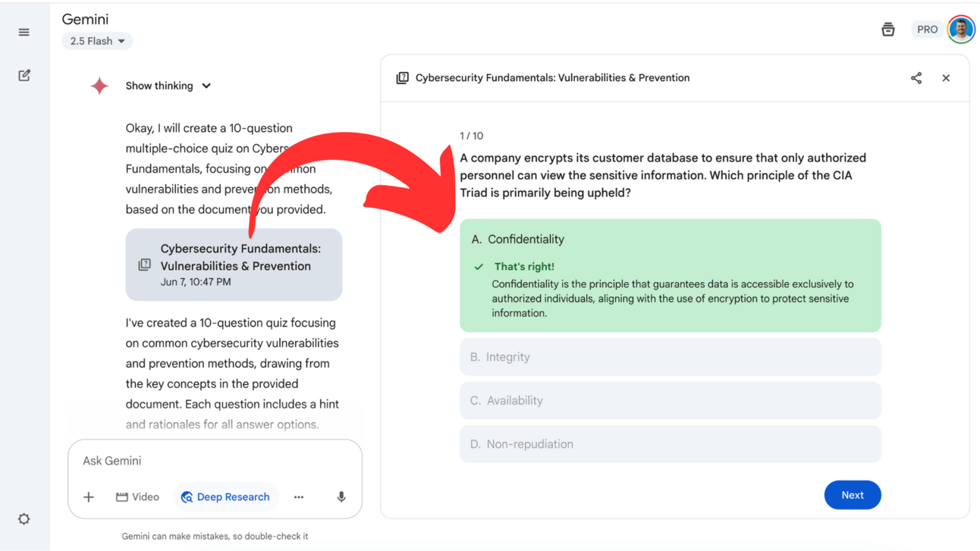Open the 2.5 Flash model dropdown
Image resolution: width=980 pixels, height=551 pixels.
tap(97, 41)
